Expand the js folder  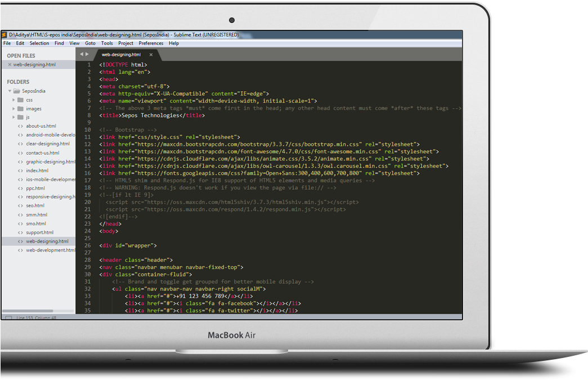pyautogui.click(x=14, y=118)
